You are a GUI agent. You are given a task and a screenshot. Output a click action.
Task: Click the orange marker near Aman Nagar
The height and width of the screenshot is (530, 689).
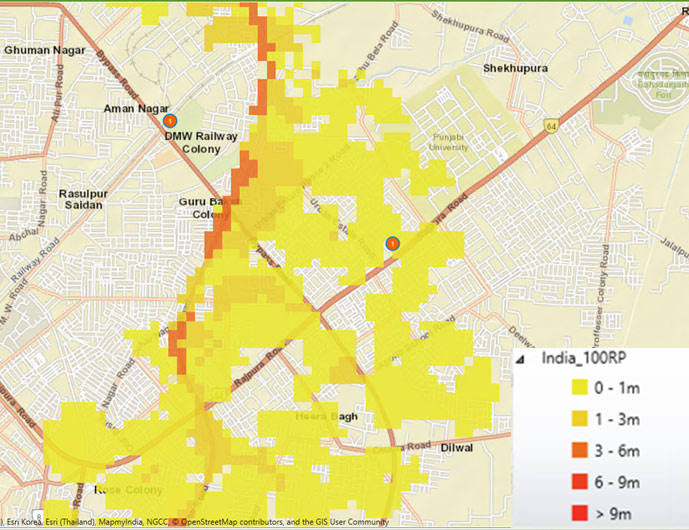(x=170, y=120)
